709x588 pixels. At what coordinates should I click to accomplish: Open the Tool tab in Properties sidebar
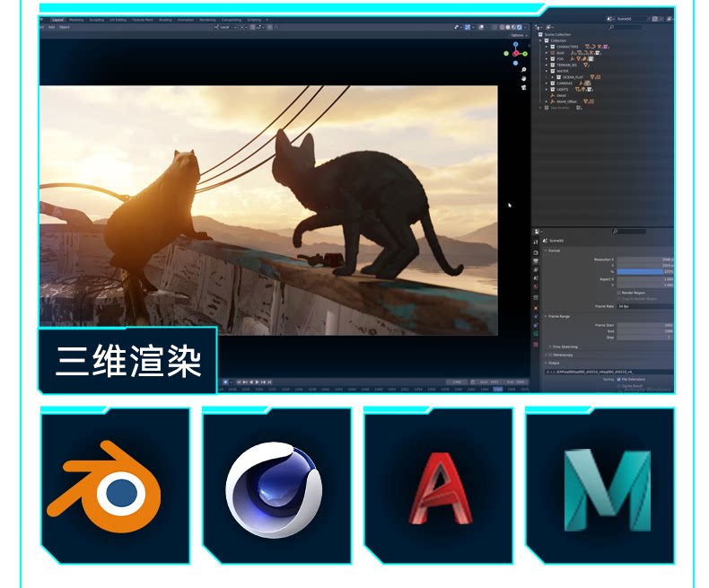pyautogui.click(x=536, y=242)
